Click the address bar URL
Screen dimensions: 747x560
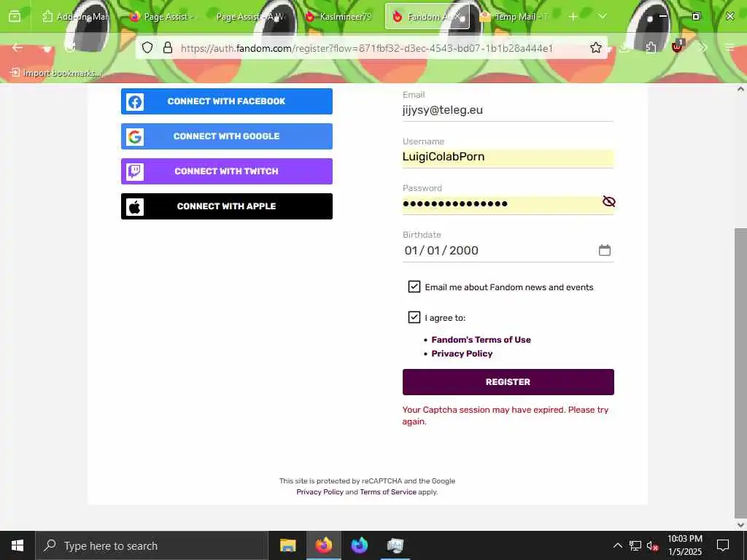pyautogui.click(x=367, y=48)
